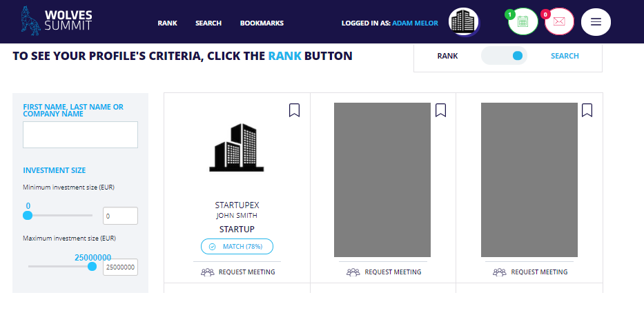The image size is (644, 315).
Task: Select RANK label beside the switch
Action: click(447, 57)
